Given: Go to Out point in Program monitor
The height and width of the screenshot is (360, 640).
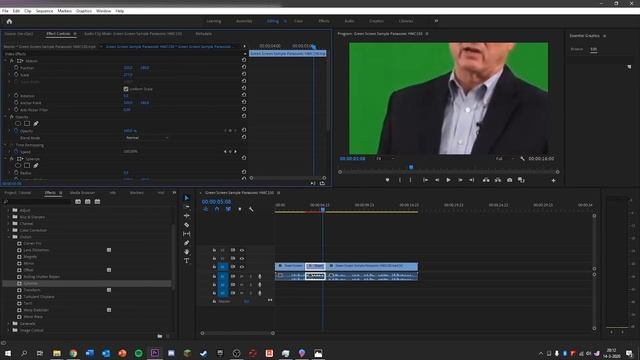Looking at the screenshot, I should [x=471, y=180].
